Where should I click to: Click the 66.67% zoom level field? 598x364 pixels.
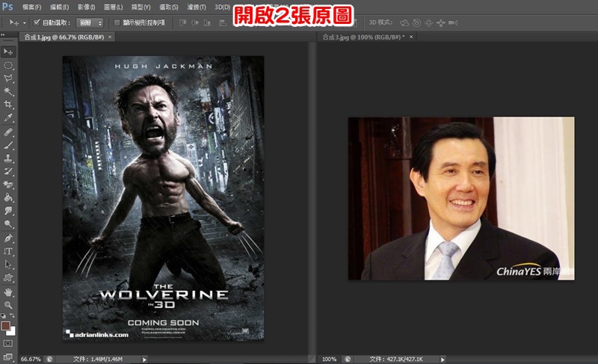(x=31, y=359)
